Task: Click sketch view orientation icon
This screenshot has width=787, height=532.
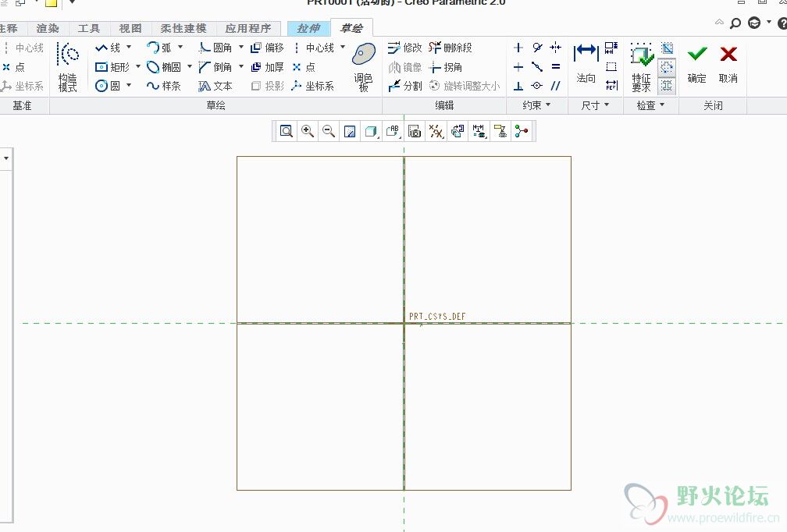Action: [x=458, y=131]
